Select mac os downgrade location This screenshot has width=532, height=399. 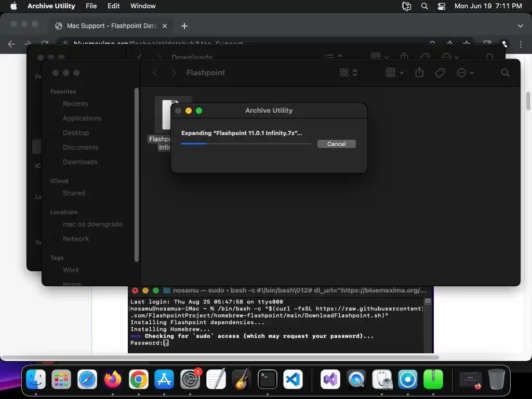pos(92,224)
